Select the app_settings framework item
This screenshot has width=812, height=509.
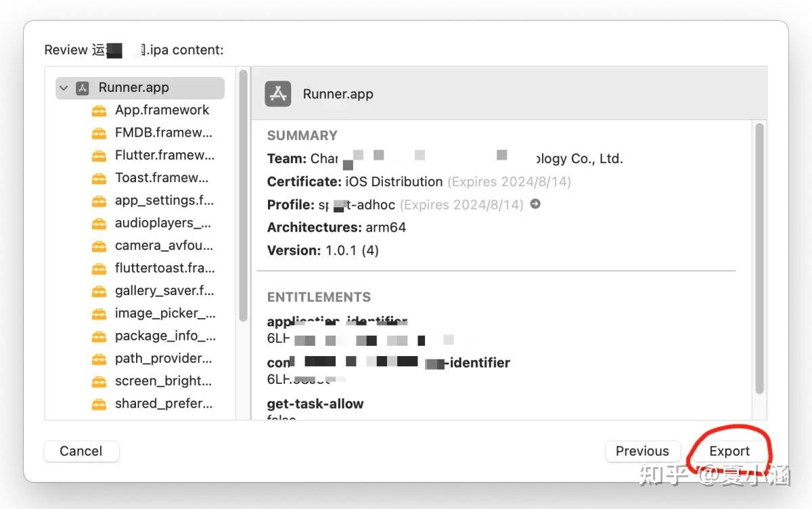[x=164, y=200]
